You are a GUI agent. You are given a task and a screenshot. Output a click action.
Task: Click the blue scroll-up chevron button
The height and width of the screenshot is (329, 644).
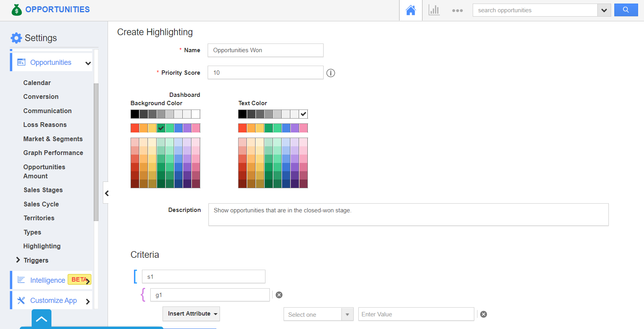click(42, 319)
